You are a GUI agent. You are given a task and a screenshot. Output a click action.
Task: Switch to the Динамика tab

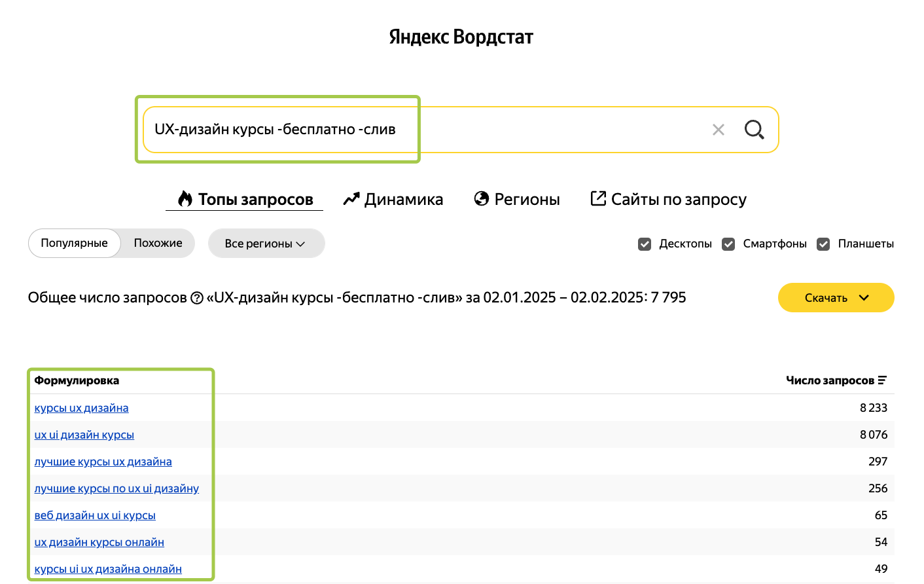393,199
